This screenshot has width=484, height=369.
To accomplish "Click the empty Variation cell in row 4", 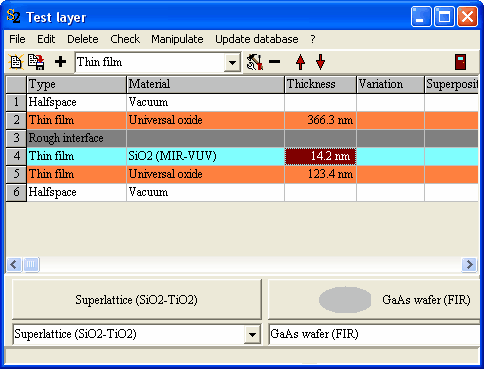I will [391, 156].
